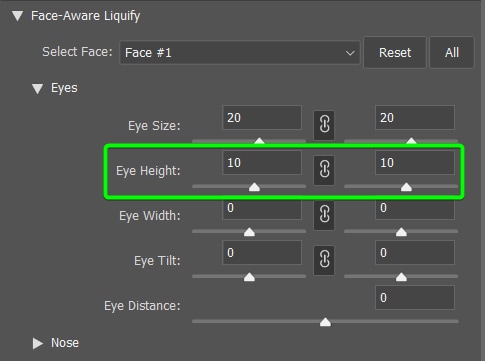Click the Eye Distance value field
This screenshot has width=485, height=361.
coord(415,298)
